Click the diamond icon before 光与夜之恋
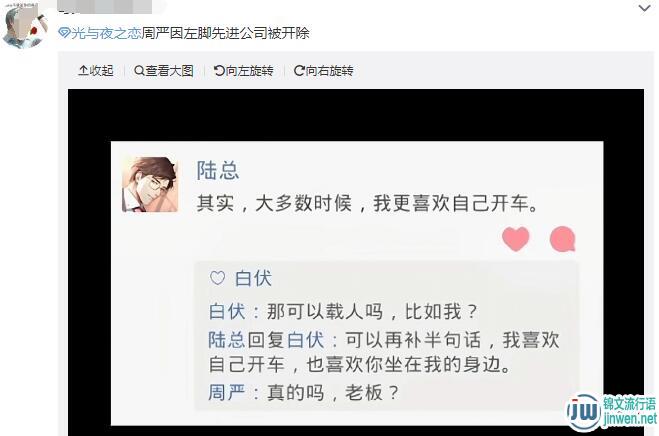659x436 pixels. (x=64, y=33)
